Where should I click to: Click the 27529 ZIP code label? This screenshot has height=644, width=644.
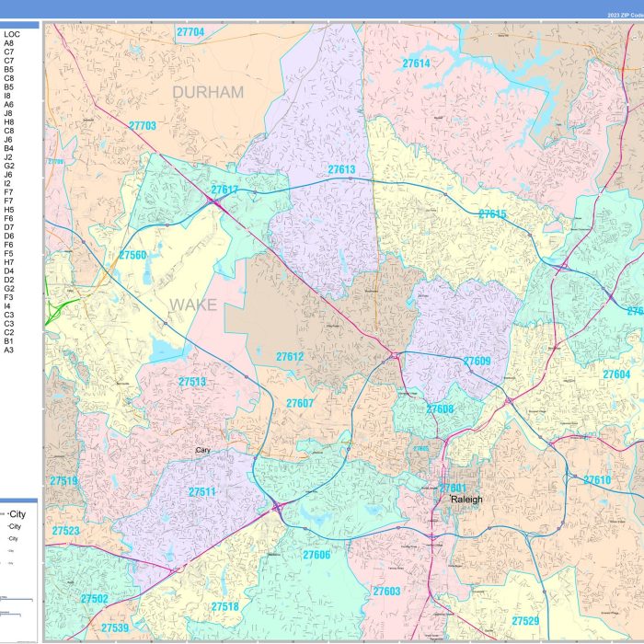coord(525,621)
